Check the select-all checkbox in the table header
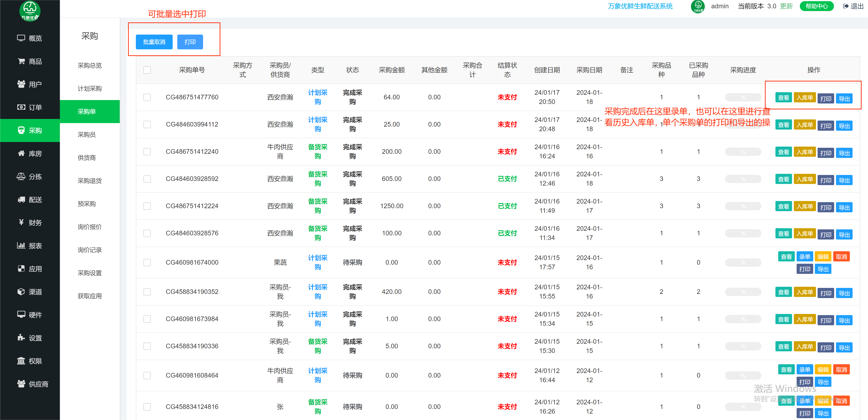The width and height of the screenshot is (868, 420). click(x=147, y=70)
